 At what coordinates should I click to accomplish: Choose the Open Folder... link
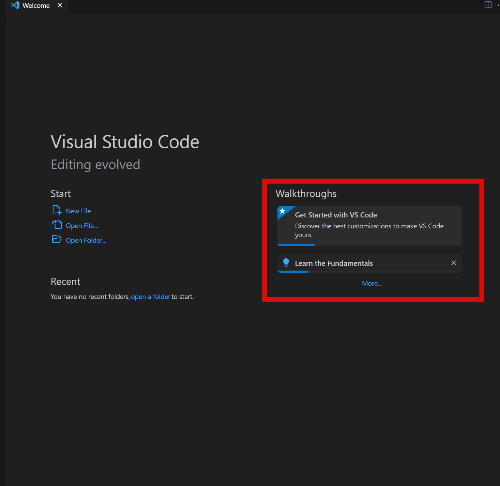(x=86, y=240)
